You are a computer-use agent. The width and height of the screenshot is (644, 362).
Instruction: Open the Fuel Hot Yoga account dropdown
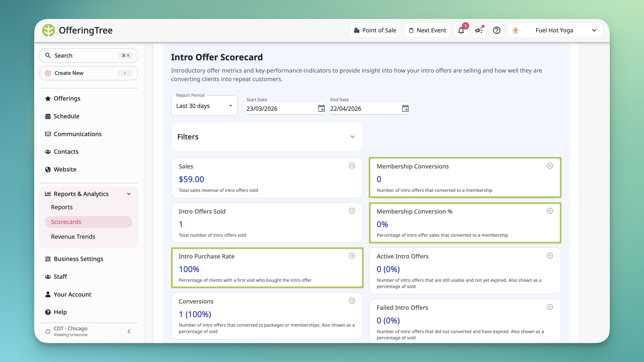(x=555, y=30)
